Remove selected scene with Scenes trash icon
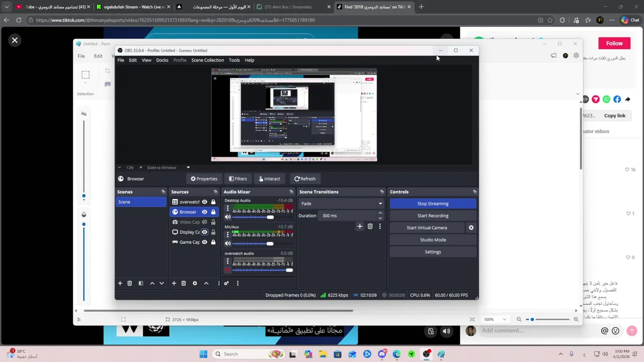Screen dimensions: 644x362 tap(129, 283)
